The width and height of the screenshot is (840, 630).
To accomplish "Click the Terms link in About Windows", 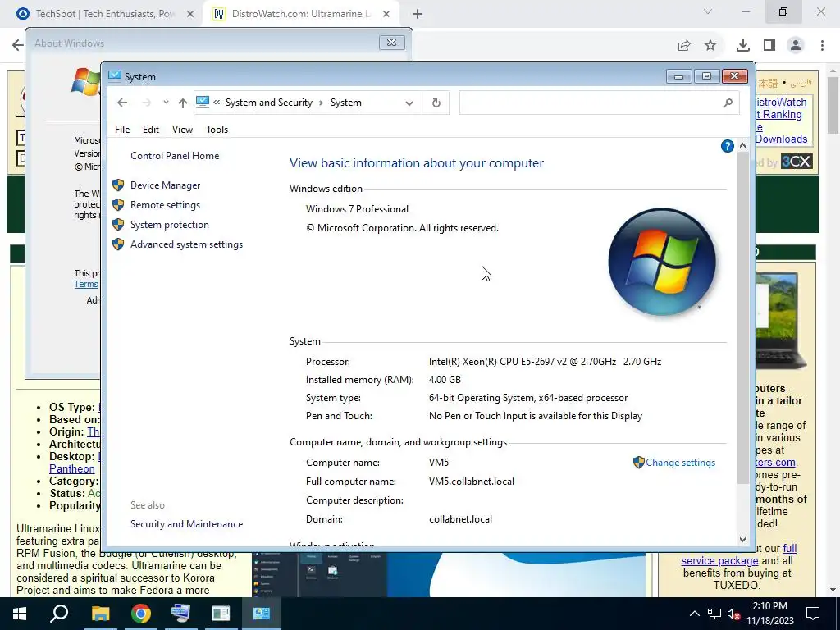I will (x=86, y=284).
